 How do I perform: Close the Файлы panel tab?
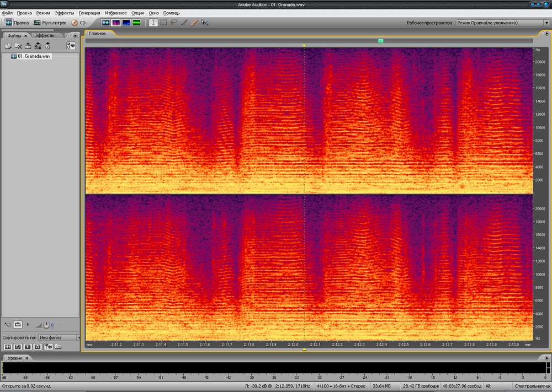25,36
